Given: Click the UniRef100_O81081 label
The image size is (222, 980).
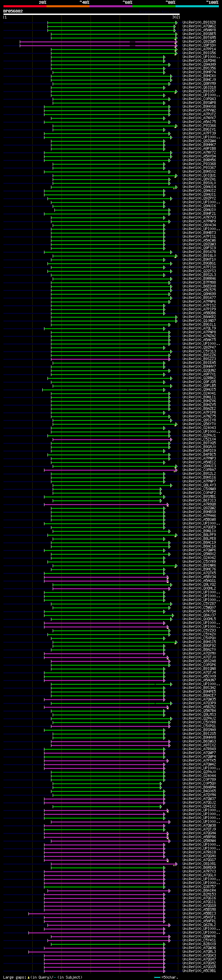Looking at the screenshot, I should (199, 864).
